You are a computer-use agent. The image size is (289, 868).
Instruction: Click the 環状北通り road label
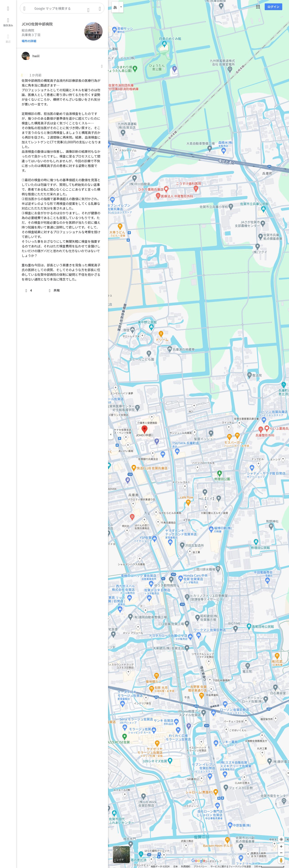pyautogui.click(x=226, y=162)
